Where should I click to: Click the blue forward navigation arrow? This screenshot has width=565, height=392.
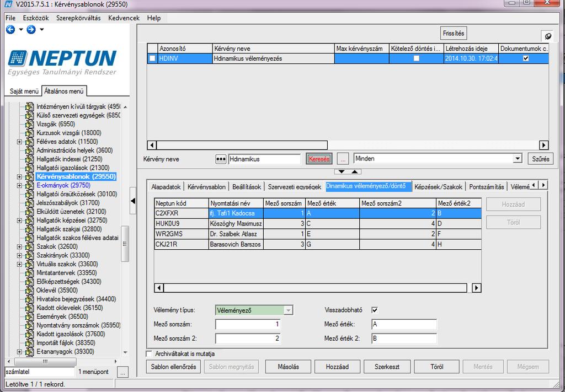pyautogui.click(x=31, y=30)
